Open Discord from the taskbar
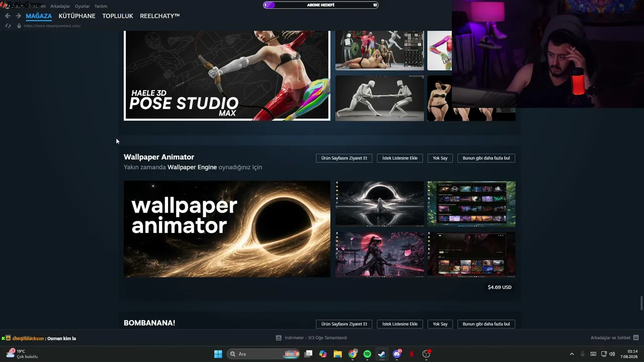 point(397,354)
